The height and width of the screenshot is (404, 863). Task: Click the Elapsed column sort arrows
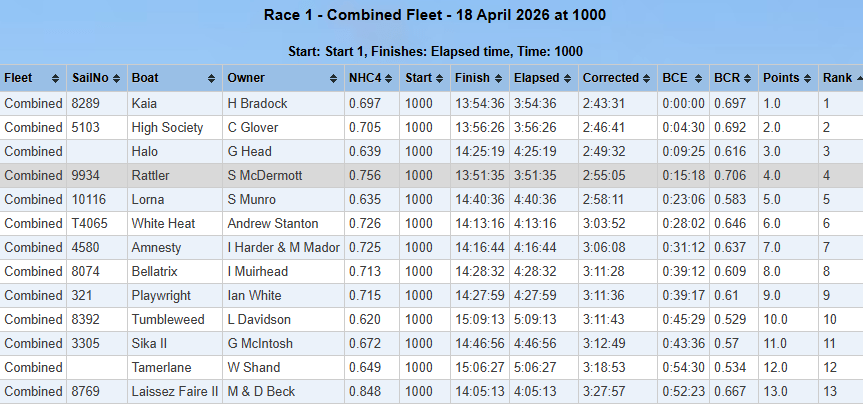tap(569, 78)
